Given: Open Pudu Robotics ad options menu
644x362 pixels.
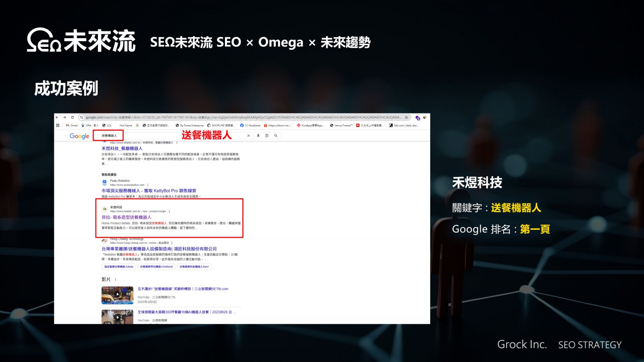Looking at the screenshot, I should pos(148,185).
